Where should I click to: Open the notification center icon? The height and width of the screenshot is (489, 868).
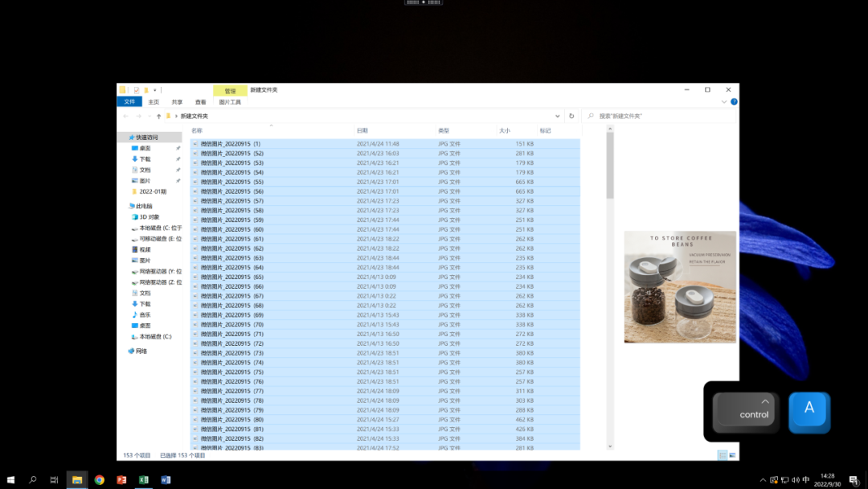854,480
